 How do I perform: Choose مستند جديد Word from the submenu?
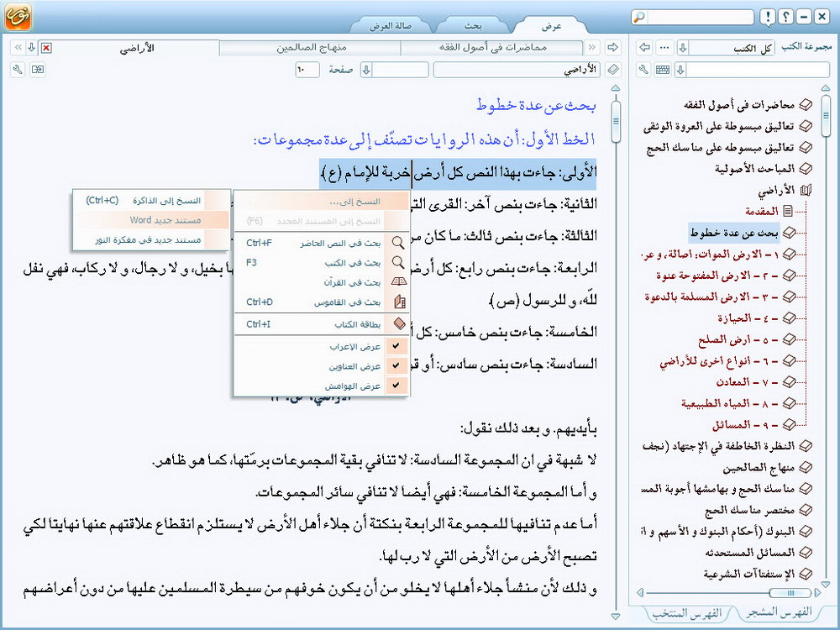[x=151, y=219]
